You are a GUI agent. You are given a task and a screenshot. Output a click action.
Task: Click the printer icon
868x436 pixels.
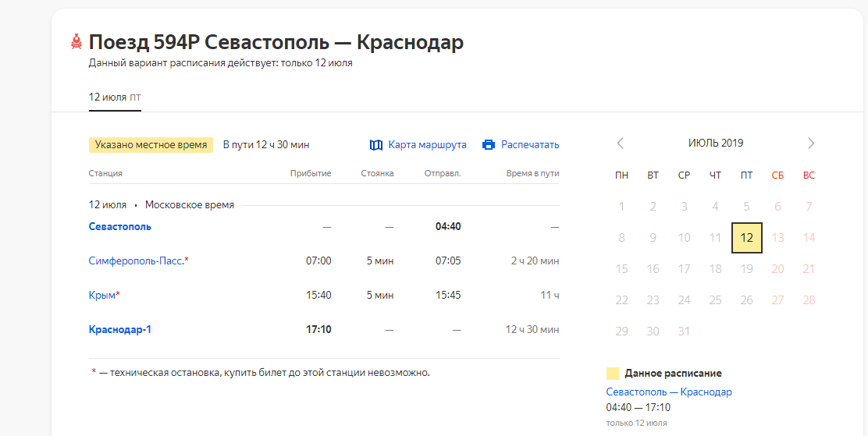coord(489,145)
